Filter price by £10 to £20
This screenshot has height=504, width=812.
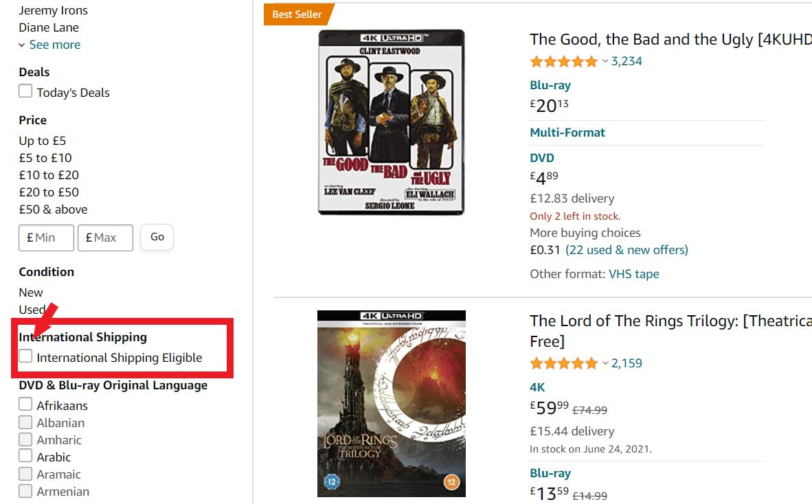(48, 174)
